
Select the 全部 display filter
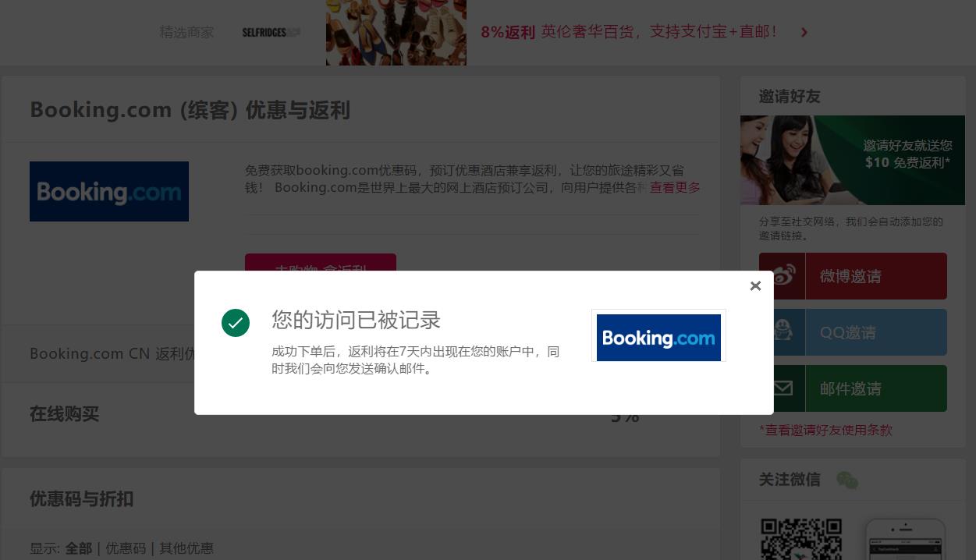(79, 548)
